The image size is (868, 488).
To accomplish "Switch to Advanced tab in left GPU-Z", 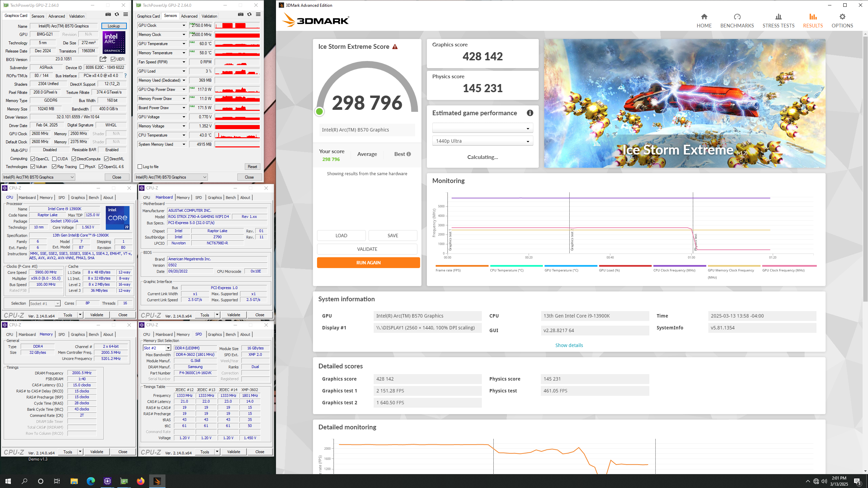I will coord(56,16).
